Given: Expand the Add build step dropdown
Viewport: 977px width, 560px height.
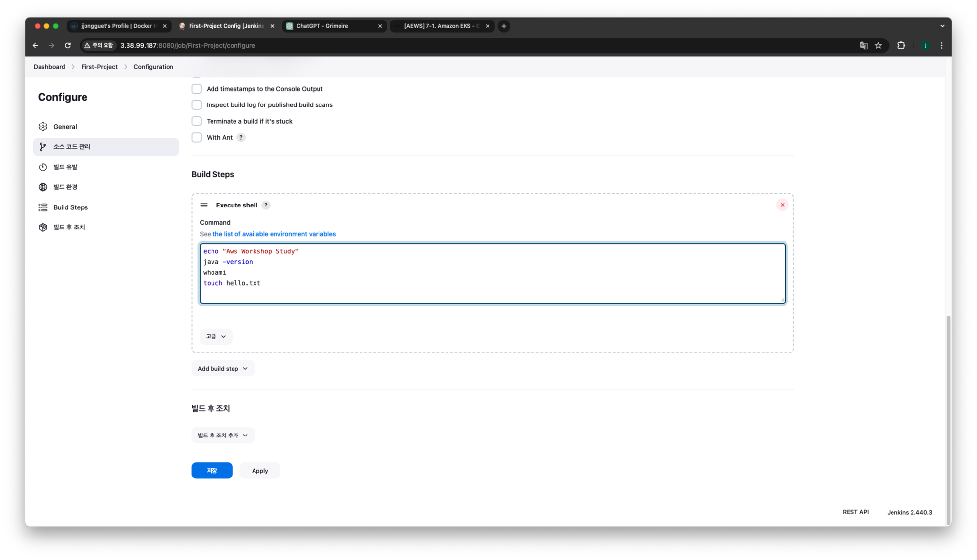Looking at the screenshot, I should click(223, 369).
